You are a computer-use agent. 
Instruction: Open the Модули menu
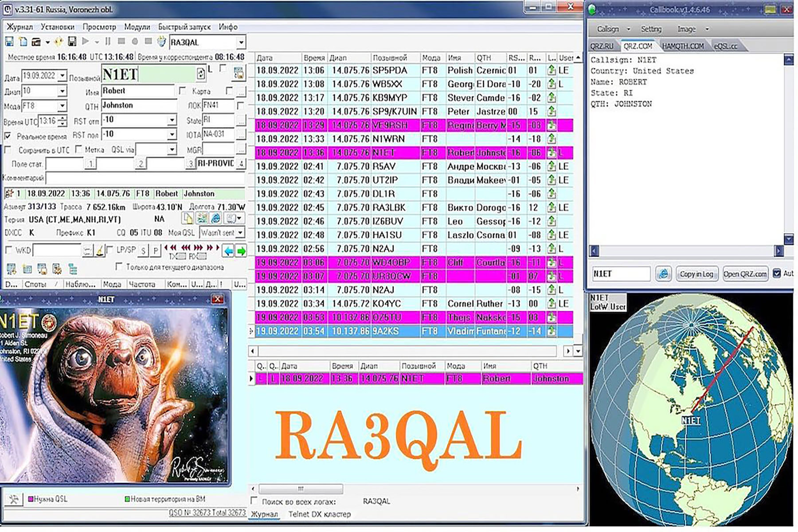pyautogui.click(x=137, y=27)
